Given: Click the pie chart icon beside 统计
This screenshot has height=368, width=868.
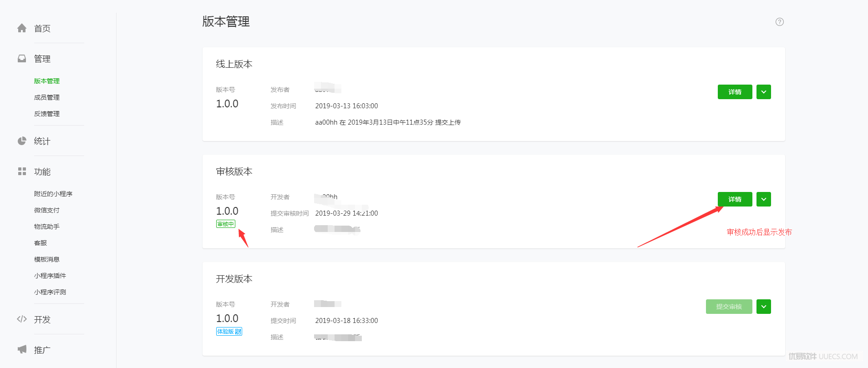Looking at the screenshot, I should [22, 141].
